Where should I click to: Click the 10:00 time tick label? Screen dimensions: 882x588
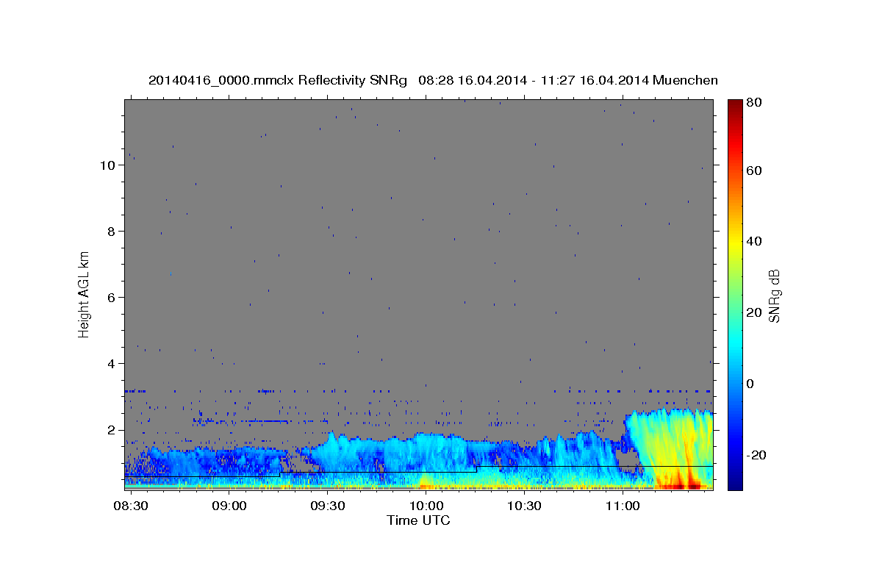(x=426, y=506)
